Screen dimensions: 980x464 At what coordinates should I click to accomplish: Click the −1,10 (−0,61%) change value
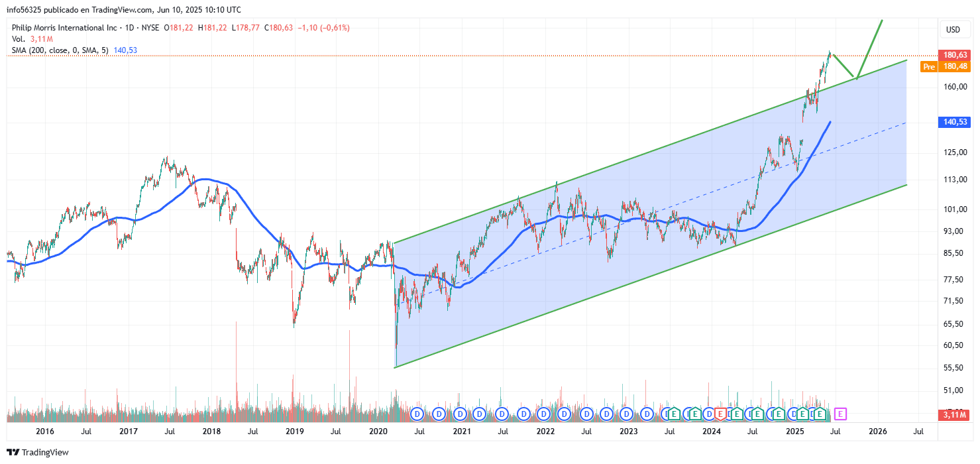(324, 28)
